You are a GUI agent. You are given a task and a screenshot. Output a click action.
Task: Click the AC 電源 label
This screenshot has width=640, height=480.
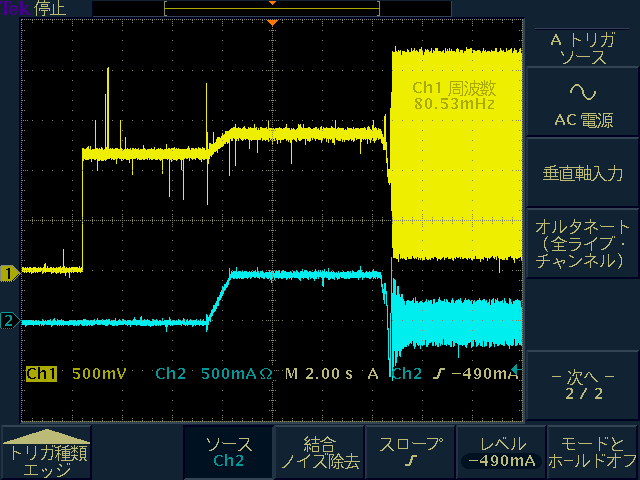[583, 120]
